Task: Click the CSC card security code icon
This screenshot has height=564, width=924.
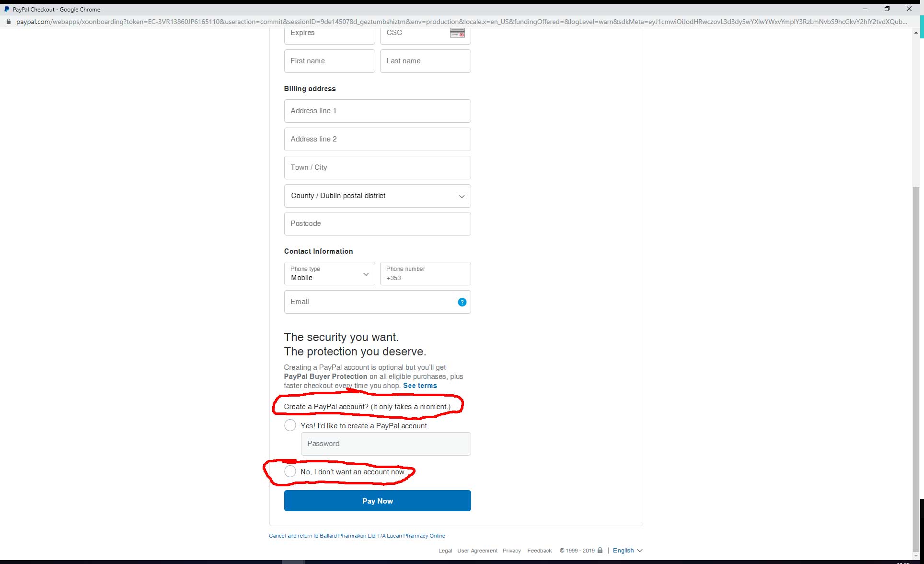Action: [457, 33]
